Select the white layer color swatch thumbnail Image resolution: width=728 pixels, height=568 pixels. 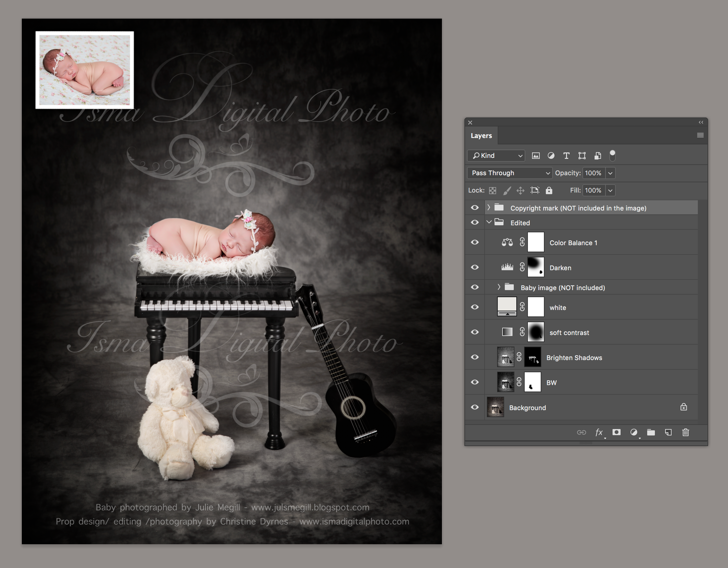[507, 307]
